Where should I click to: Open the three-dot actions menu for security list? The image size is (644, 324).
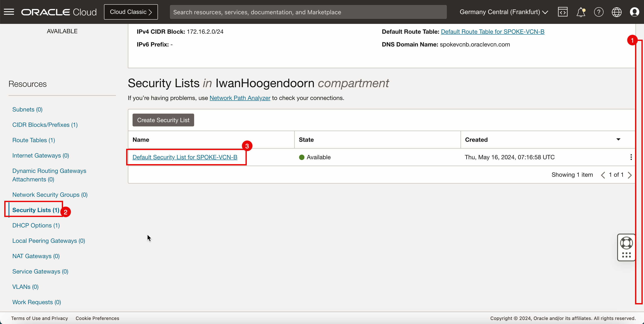click(x=631, y=157)
